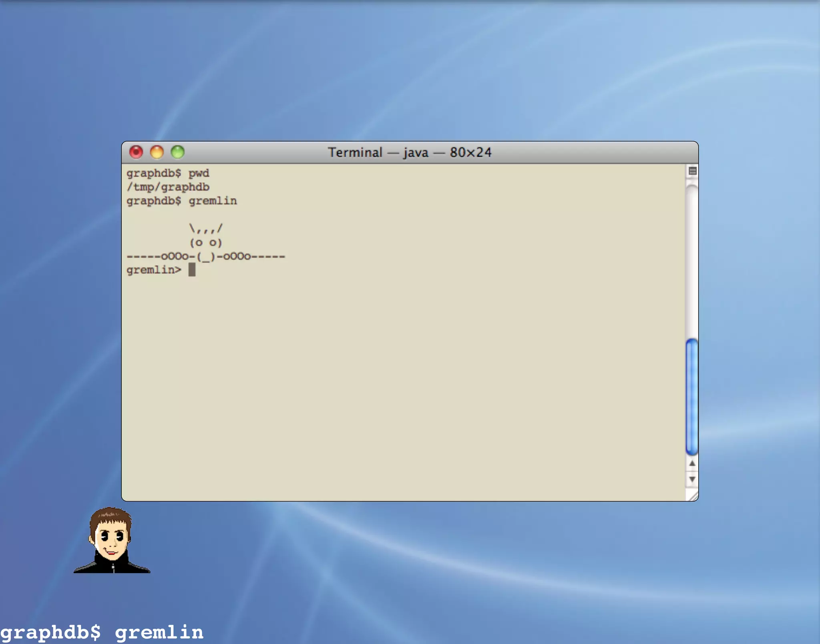
Task: Click the '\,,,/' ASCII art hair line
Action: [x=206, y=229]
